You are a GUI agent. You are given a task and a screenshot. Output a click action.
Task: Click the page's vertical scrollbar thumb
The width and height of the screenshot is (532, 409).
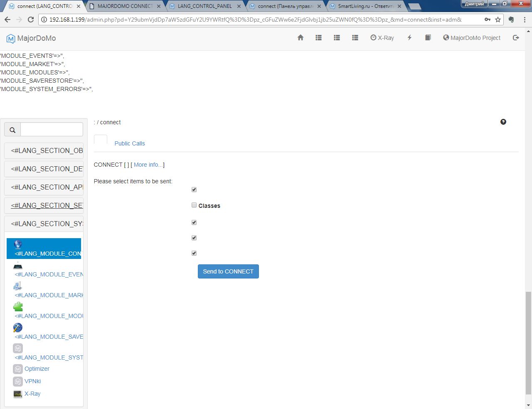click(x=528, y=343)
